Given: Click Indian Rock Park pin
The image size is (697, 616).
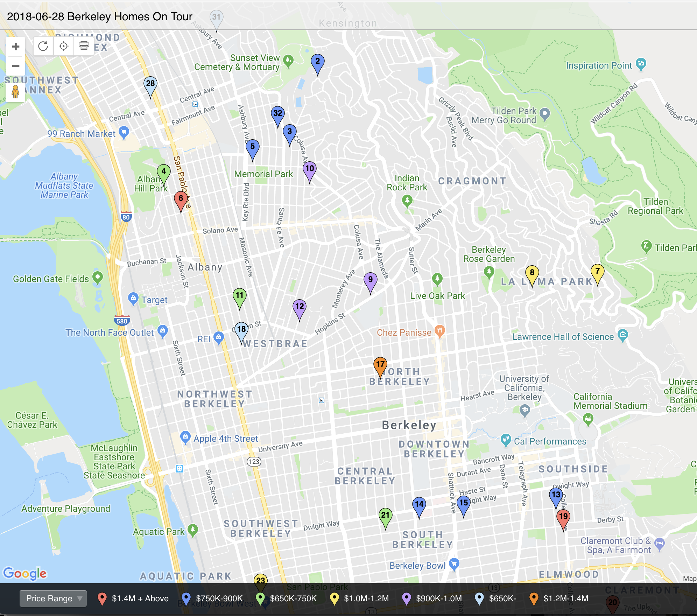Looking at the screenshot, I should 407,201.
